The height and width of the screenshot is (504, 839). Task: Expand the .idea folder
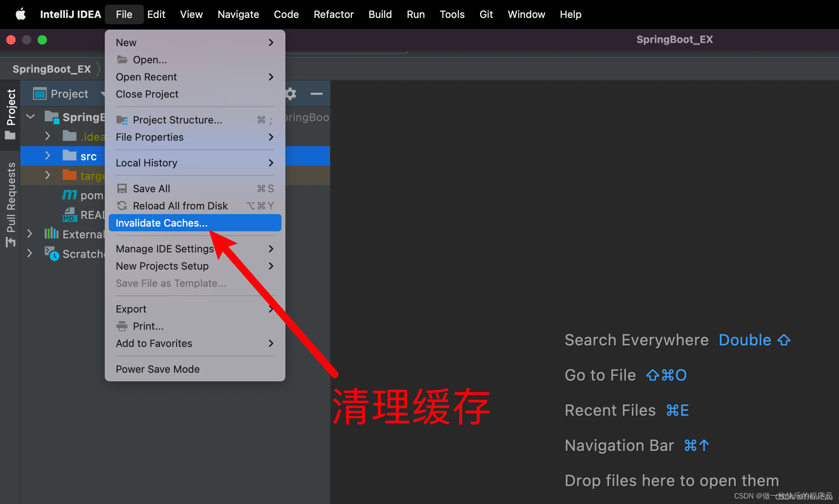tap(48, 136)
